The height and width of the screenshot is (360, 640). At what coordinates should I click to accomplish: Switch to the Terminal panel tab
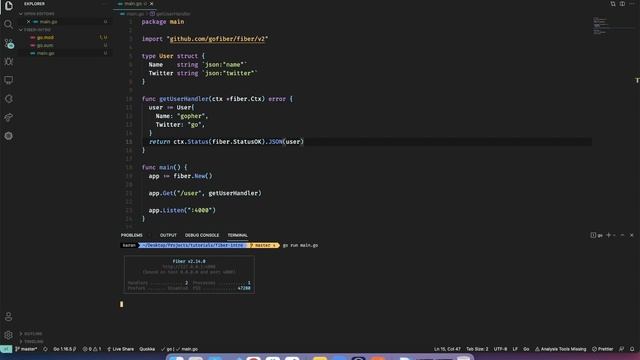(238, 235)
